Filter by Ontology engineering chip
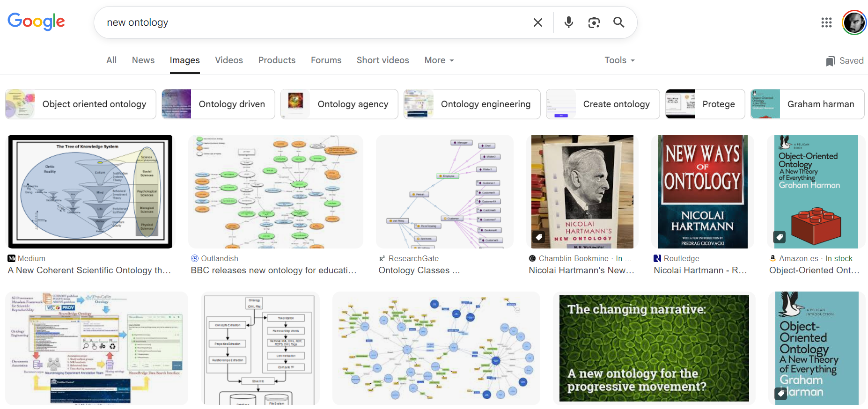Viewport: 868px width, 409px height. (472, 104)
